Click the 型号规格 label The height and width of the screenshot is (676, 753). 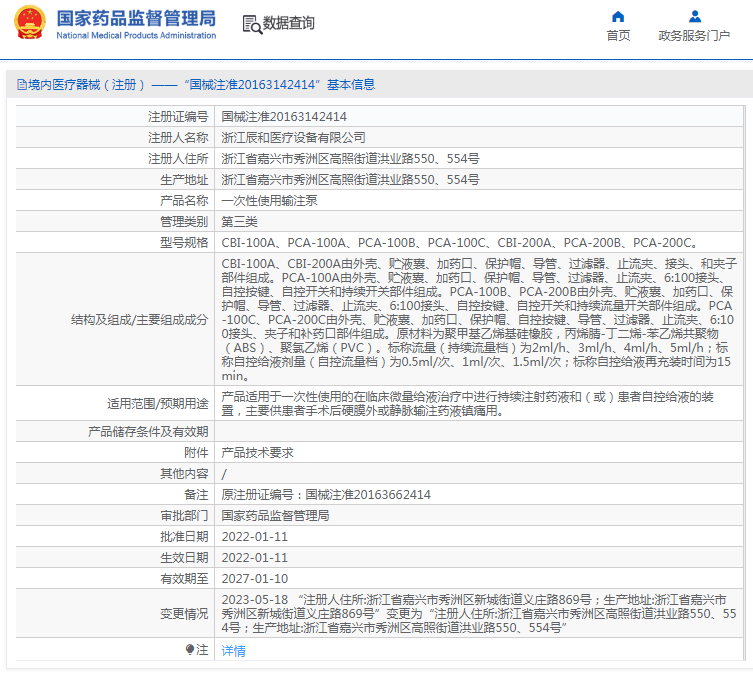[x=184, y=243]
